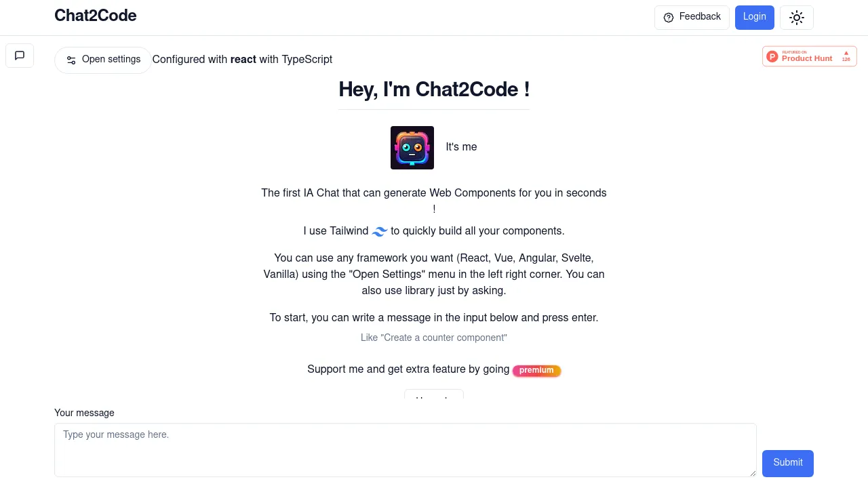Click the Product Hunt 'P' logo
The height and width of the screenshot is (488, 868).
point(772,56)
